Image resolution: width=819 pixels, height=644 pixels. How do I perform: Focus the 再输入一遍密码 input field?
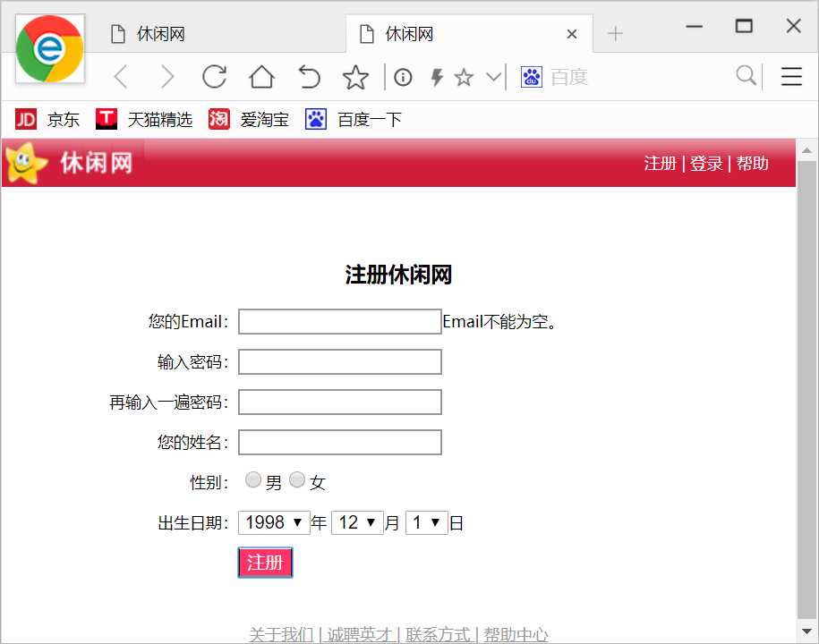pyautogui.click(x=340, y=402)
